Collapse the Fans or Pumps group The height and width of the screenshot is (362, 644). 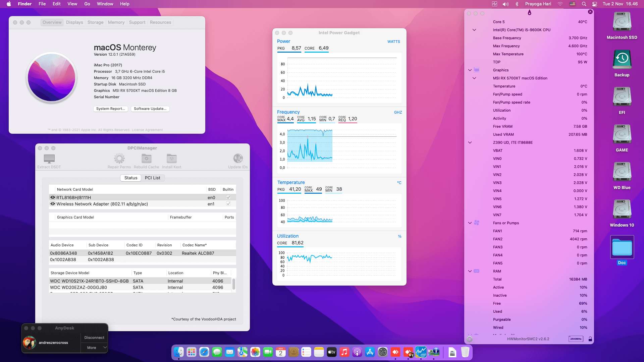coord(470,223)
